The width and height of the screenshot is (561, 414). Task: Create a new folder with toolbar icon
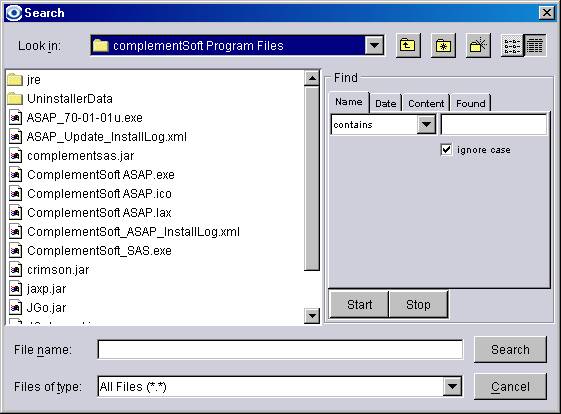click(x=478, y=45)
